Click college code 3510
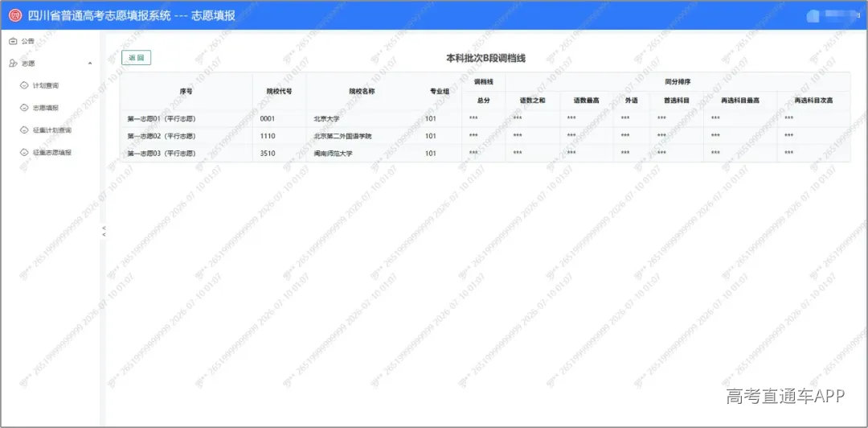The height and width of the screenshot is (428, 868). 268,154
